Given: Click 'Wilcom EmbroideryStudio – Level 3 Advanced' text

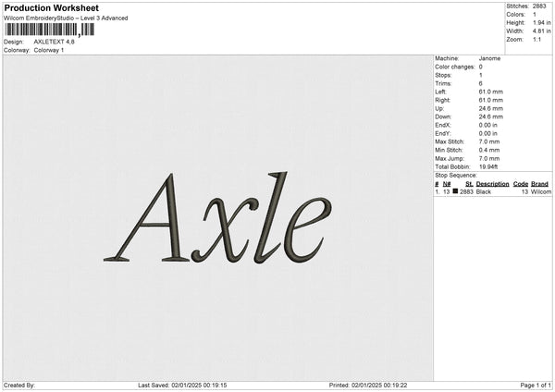Looking at the screenshot, I should (x=66, y=18).
